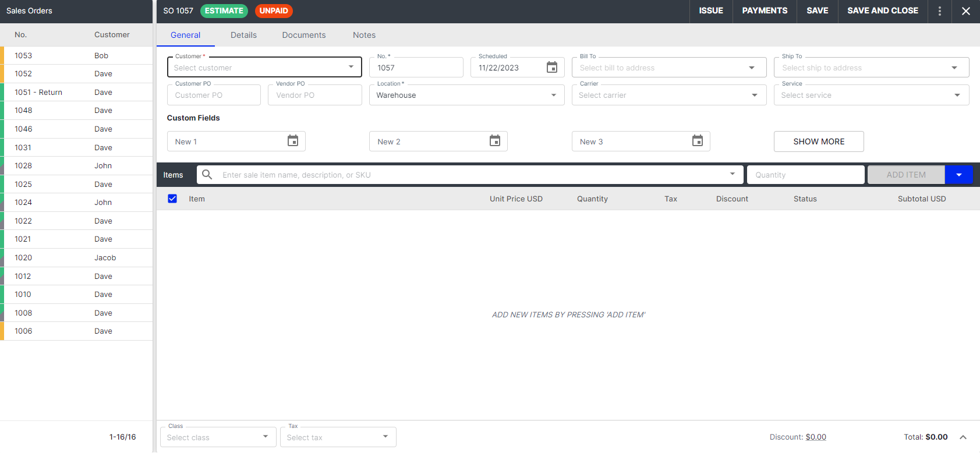Open the three-dot more options menu

point(939,11)
